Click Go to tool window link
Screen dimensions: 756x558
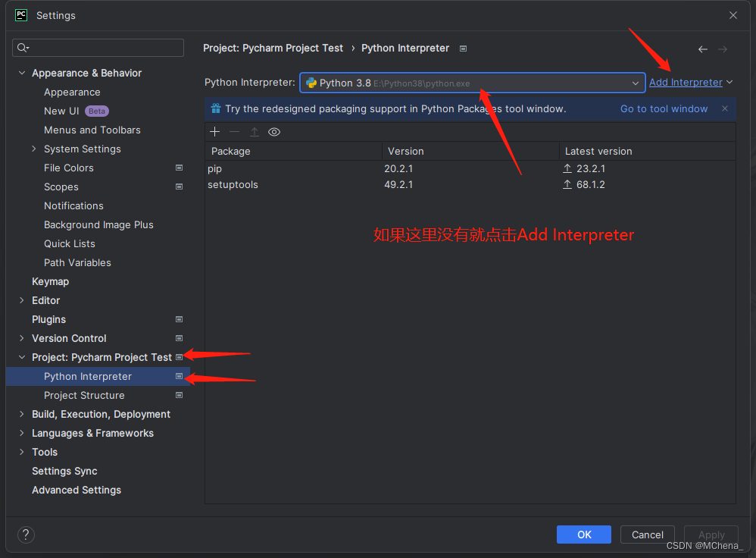tap(664, 108)
